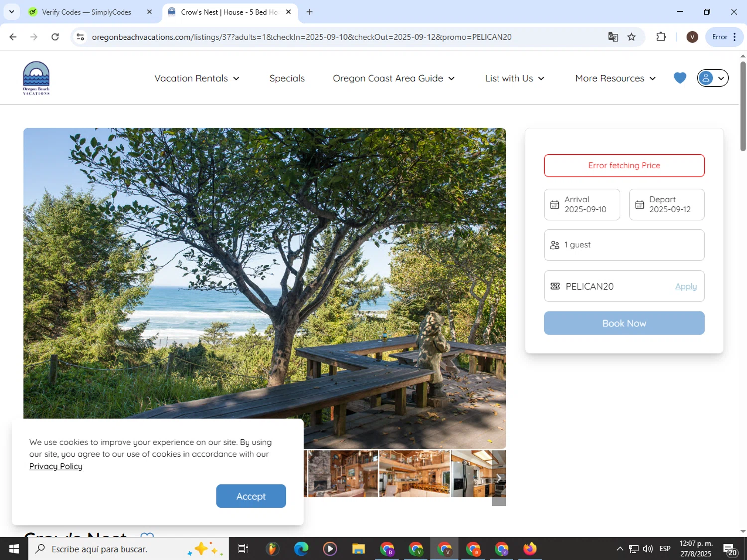This screenshot has width=747, height=560.
Task: Close the Crow's Nest tab
Action: click(x=288, y=12)
